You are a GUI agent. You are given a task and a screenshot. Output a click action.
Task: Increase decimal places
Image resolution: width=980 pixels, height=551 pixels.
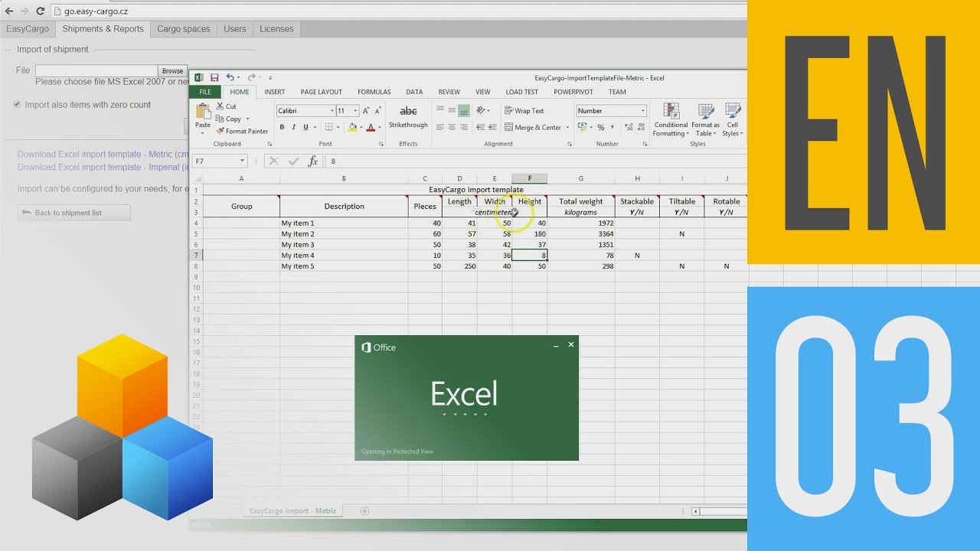(627, 127)
